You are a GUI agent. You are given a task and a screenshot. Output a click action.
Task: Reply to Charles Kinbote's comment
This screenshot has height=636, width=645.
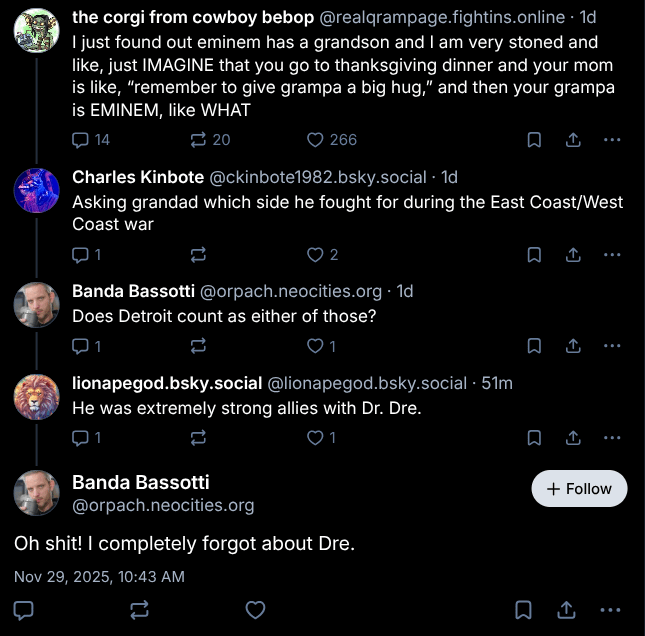coord(82,255)
